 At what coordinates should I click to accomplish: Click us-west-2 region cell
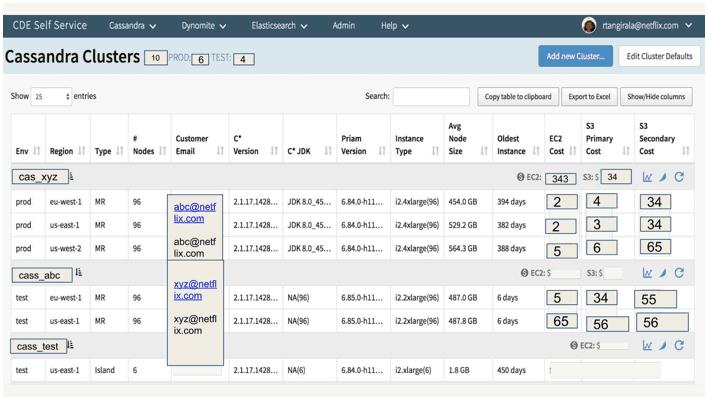click(66, 248)
